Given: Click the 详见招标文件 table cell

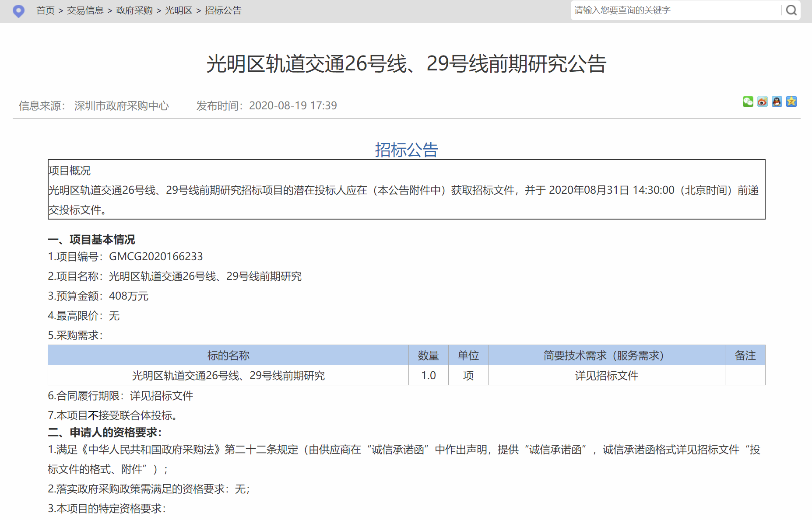Looking at the screenshot, I should [x=606, y=376].
